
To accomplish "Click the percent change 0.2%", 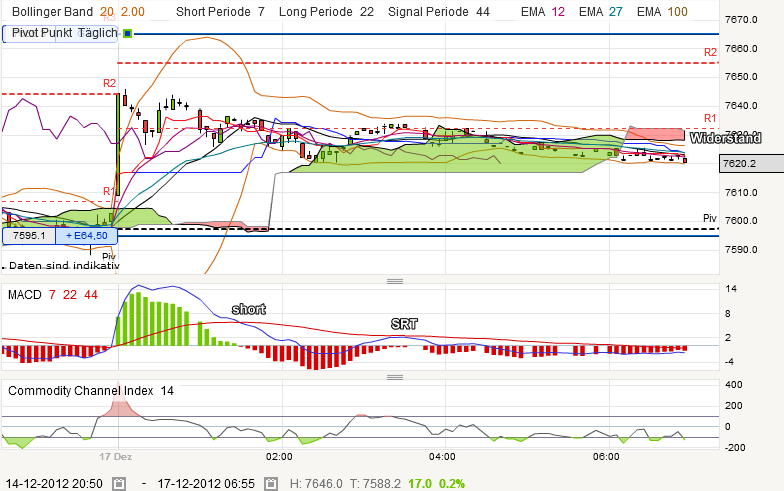I will point(452,484).
